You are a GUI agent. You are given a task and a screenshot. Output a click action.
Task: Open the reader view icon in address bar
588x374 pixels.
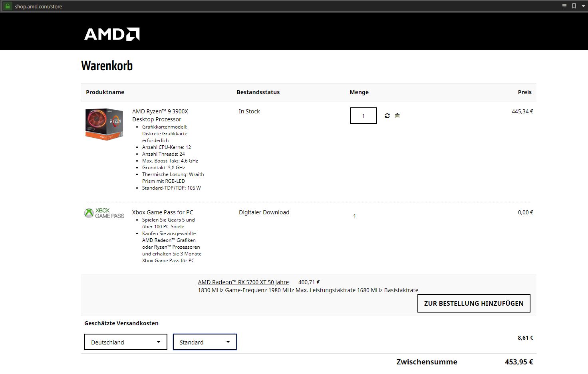pyautogui.click(x=564, y=6)
